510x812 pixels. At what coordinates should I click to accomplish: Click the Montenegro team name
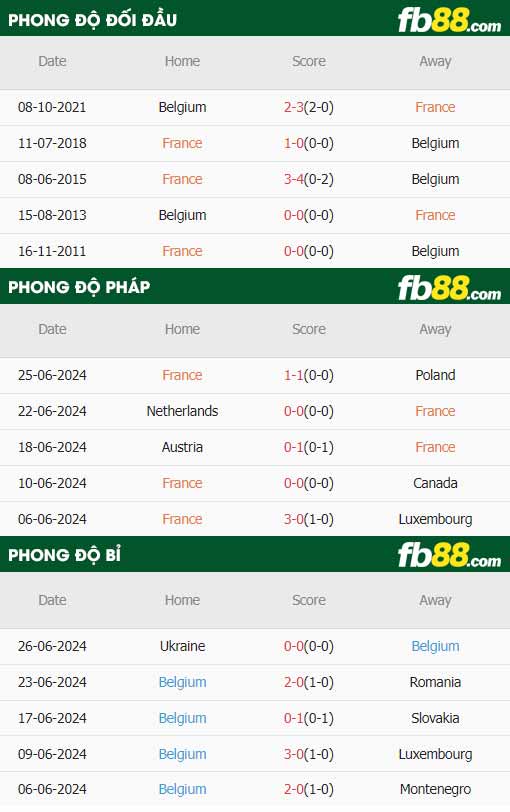(x=435, y=789)
